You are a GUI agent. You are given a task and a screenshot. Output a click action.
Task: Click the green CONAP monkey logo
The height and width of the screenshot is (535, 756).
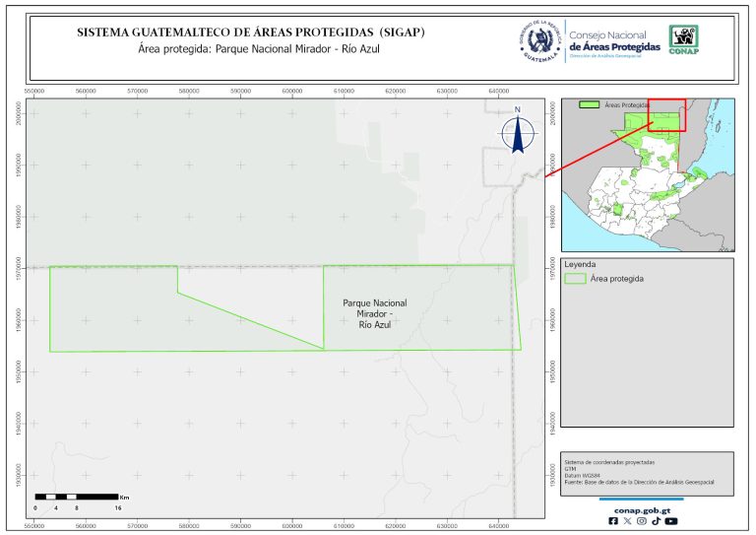685,38
